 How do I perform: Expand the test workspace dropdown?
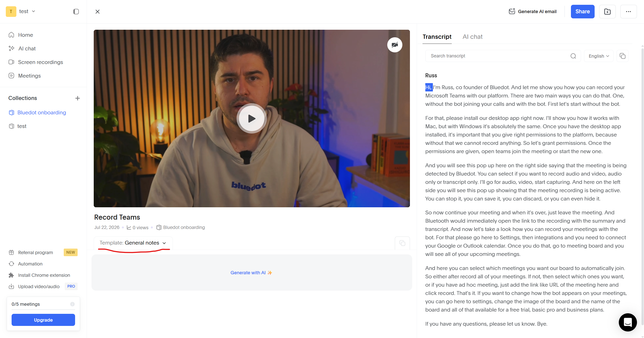34,11
